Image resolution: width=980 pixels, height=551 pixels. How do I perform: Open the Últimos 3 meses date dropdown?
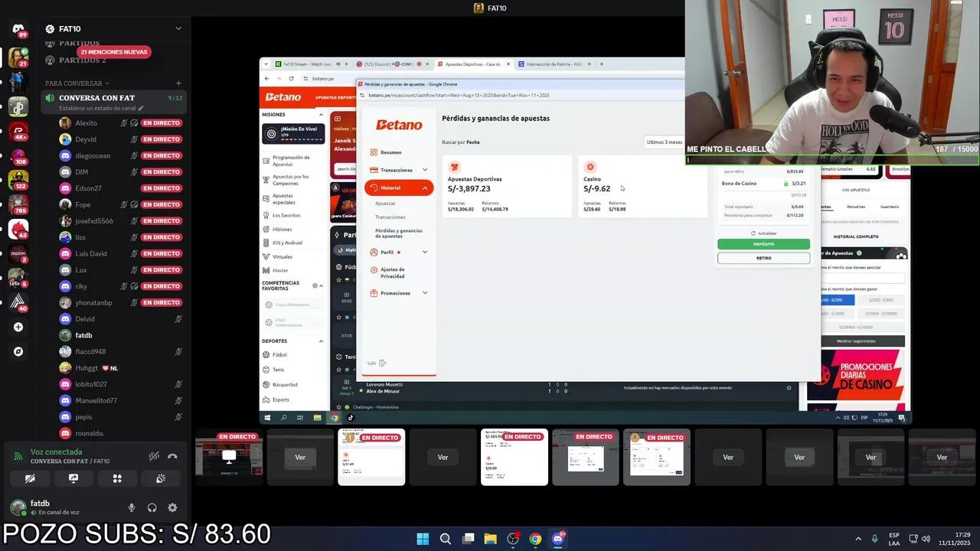[x=664, y=142]
